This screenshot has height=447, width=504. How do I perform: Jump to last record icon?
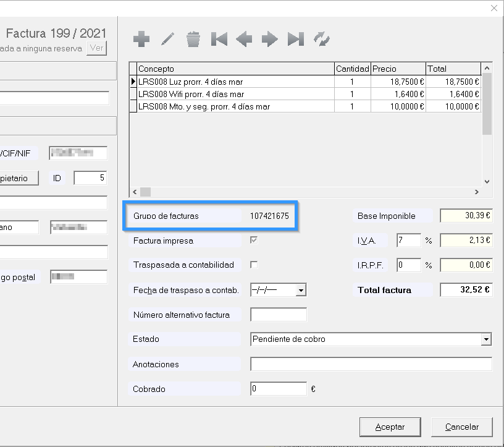tap(296, 40)
